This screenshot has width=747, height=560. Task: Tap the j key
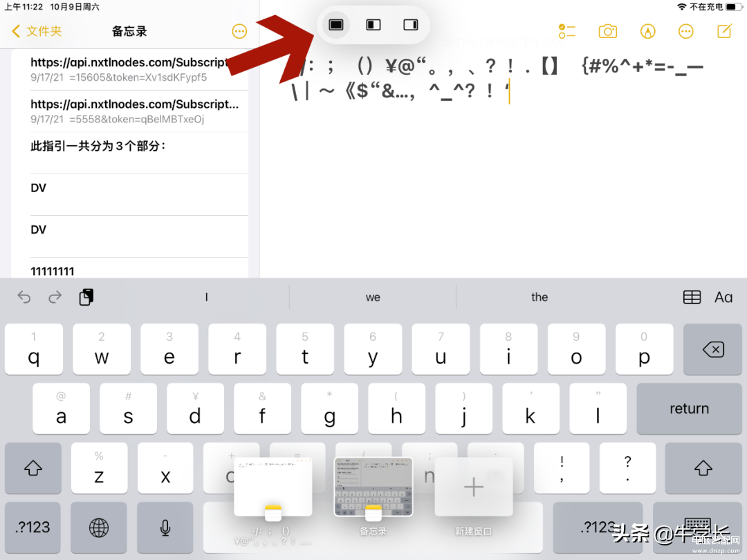tap(463, 409)
